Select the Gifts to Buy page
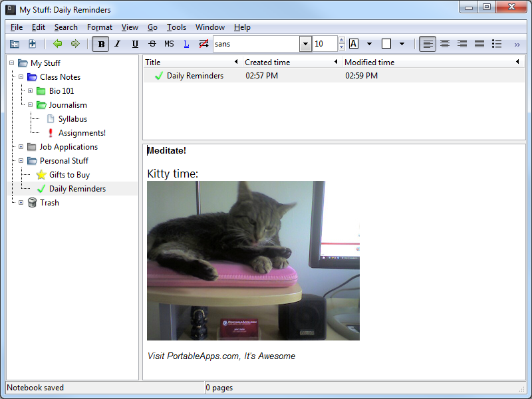Image resolution: width=532 pixels, height=399 pixels. pyautogui.click(x=69, y=175)
